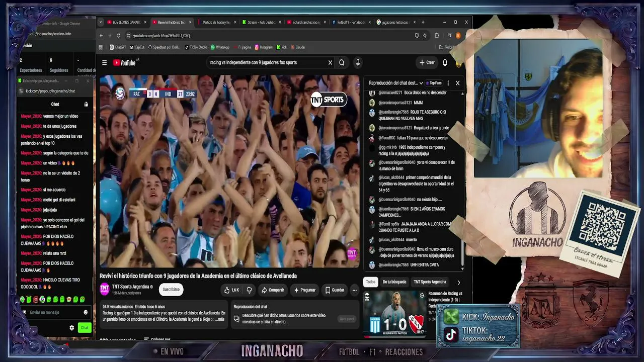Screen dimensions: 644x362
Task: Close the chat replay panel
Action: (457, 83)
